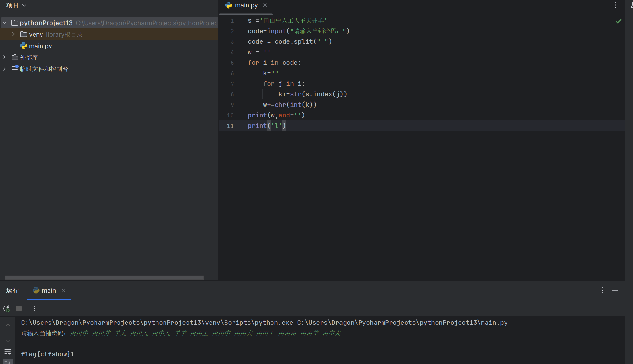This screenshot has height=364, width=633.
Task: Open Run toolbar more options
Action: [35, 308]
